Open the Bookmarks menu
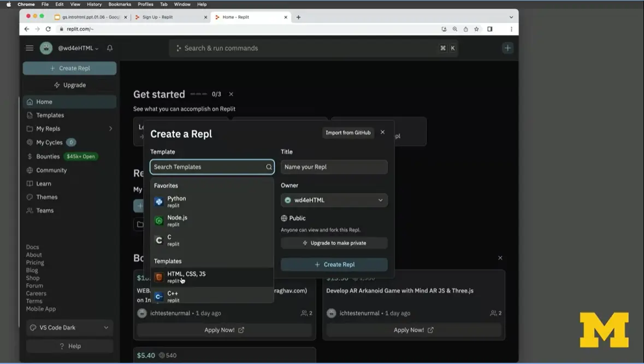This screenshot has width=644, height=364. tap(120, 4)
